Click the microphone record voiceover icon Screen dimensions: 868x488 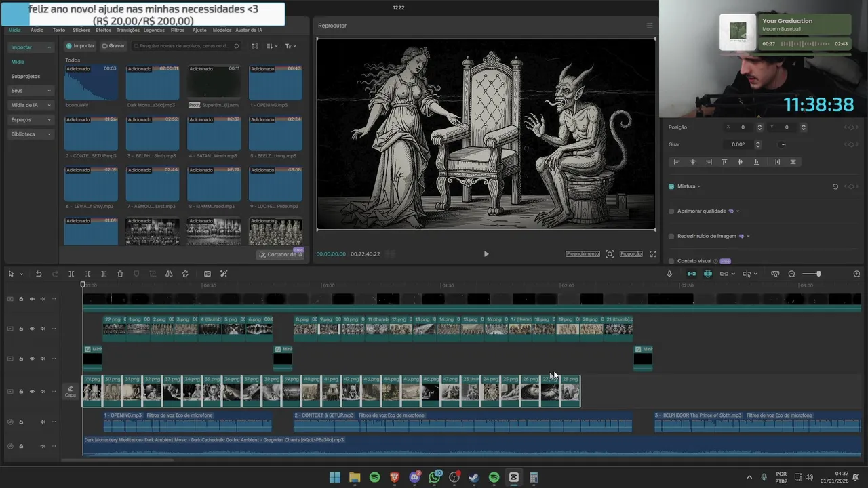(x=669, y=274)
